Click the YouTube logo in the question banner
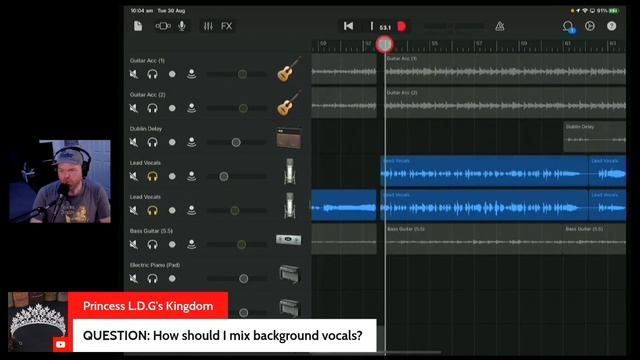 [60, 344]
